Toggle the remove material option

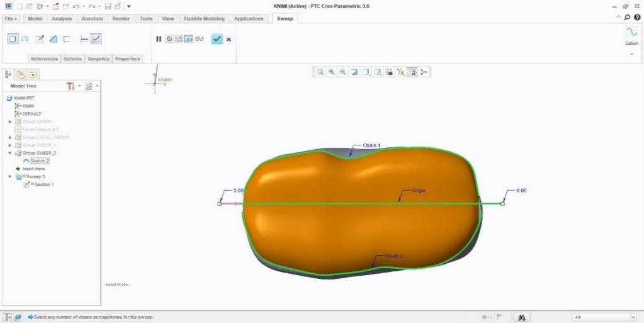[54, 39]
